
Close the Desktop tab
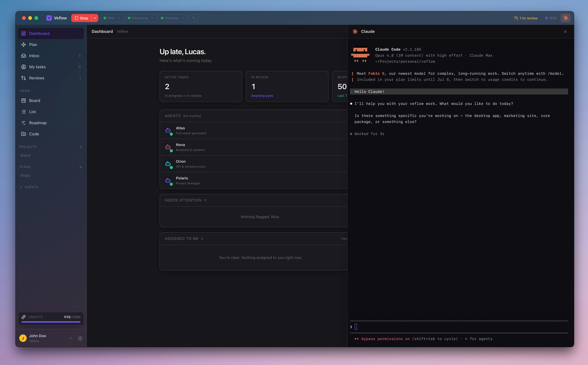coord(183,18)
